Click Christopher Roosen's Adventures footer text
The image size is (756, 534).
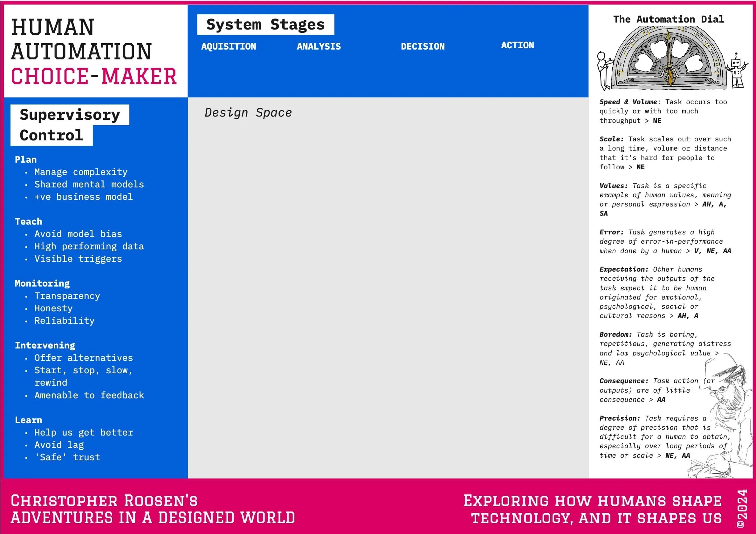[153, 509]
